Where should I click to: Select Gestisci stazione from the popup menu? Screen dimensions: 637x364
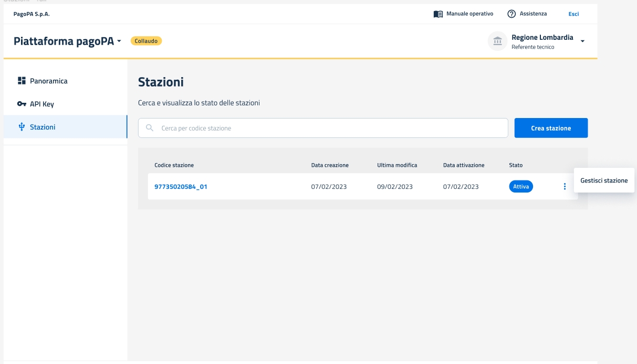click(x=604, y=180)
